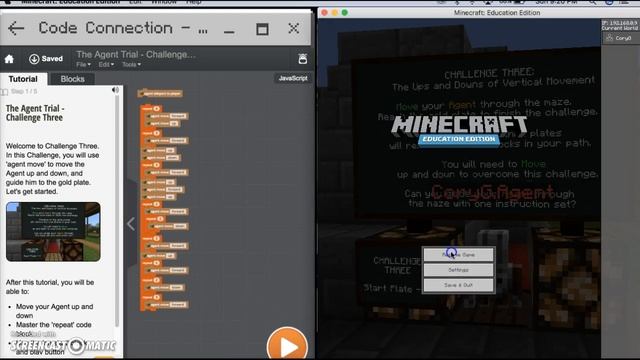This screenshot has height=360, width=640.
Task: Open Spotlight search in the macOS menu bar
Action: pos(592,2)
